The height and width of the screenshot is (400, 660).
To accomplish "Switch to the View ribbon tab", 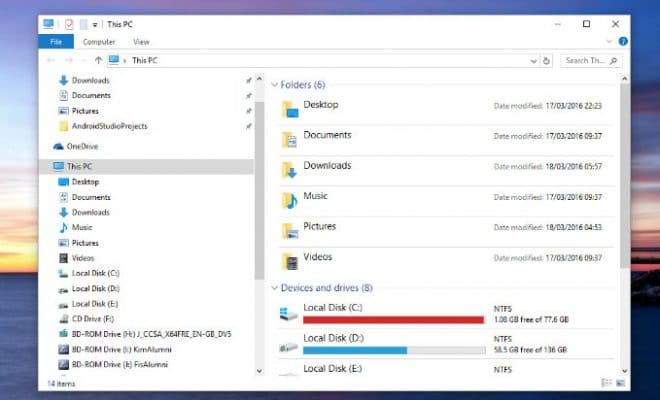I will 141,42.
